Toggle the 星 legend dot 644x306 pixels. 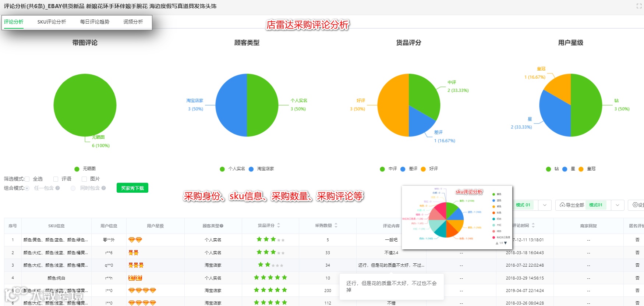(565, 169)
